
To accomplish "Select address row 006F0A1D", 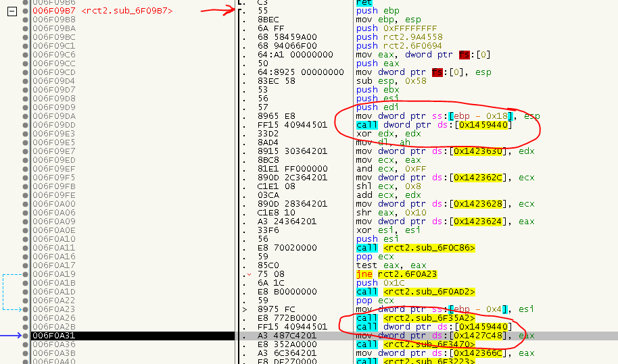I will point(54,292).
